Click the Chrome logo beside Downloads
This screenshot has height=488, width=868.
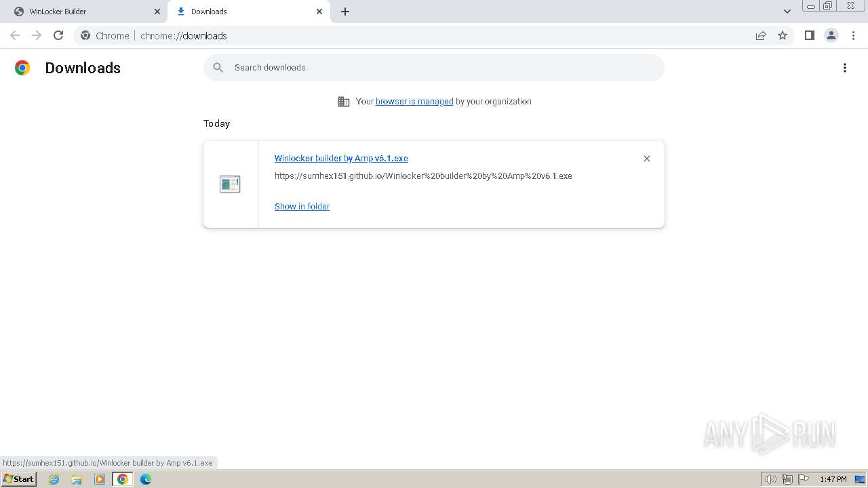point(22,68)
